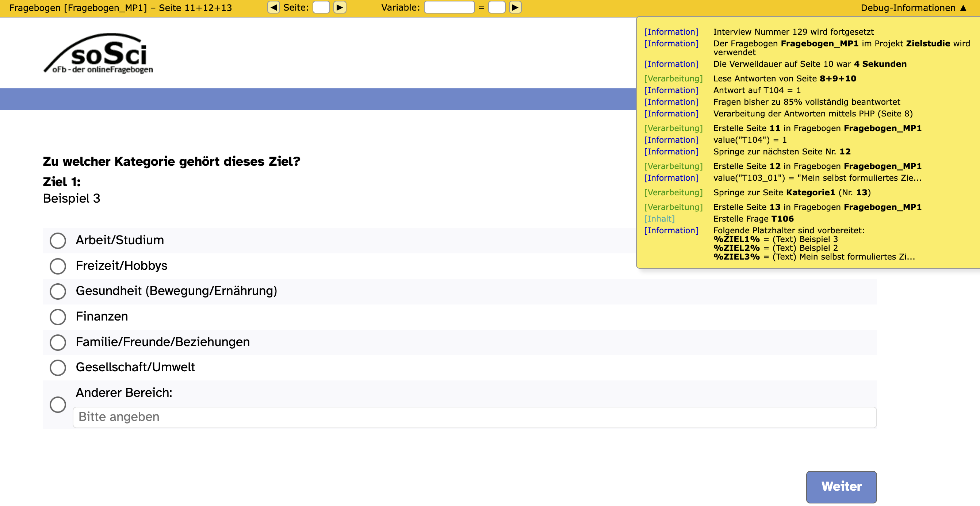The image size is (980, 506).
Task: Focus the Variable name input
Action: point(449,7)
